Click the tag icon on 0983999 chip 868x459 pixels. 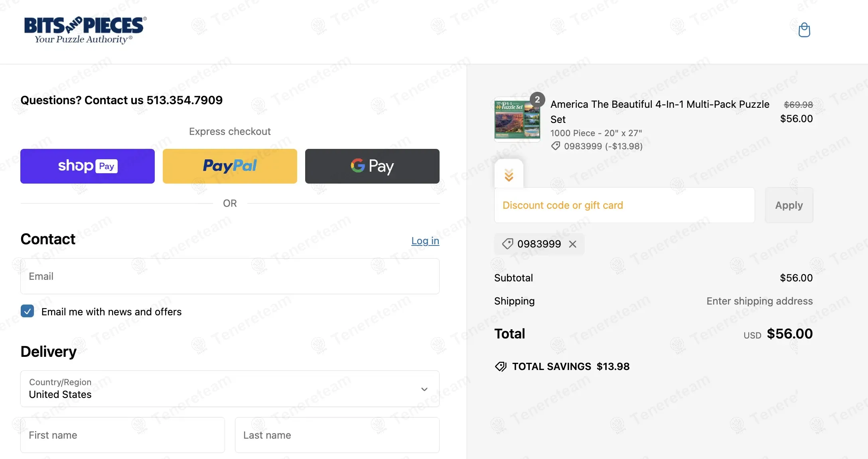[x=507, y=244]
